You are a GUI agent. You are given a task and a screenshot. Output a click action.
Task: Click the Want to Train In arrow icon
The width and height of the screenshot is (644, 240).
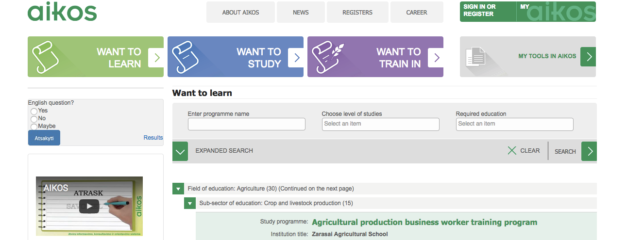[436, 58]
